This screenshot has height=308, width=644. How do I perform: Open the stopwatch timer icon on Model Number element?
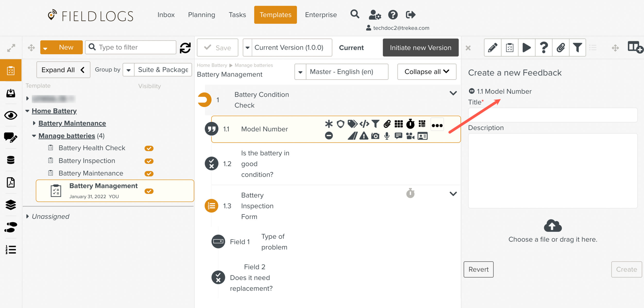411,124
